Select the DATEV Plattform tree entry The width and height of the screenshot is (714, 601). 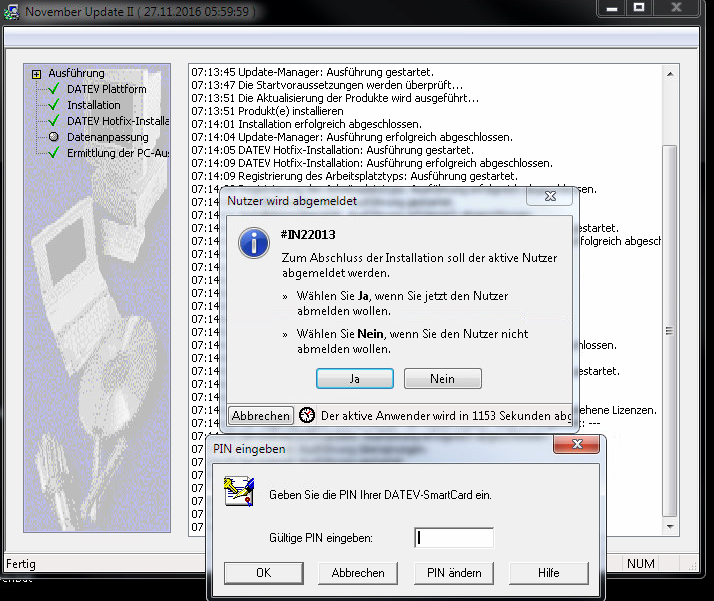pyautogui.click(x=106, y=89)
